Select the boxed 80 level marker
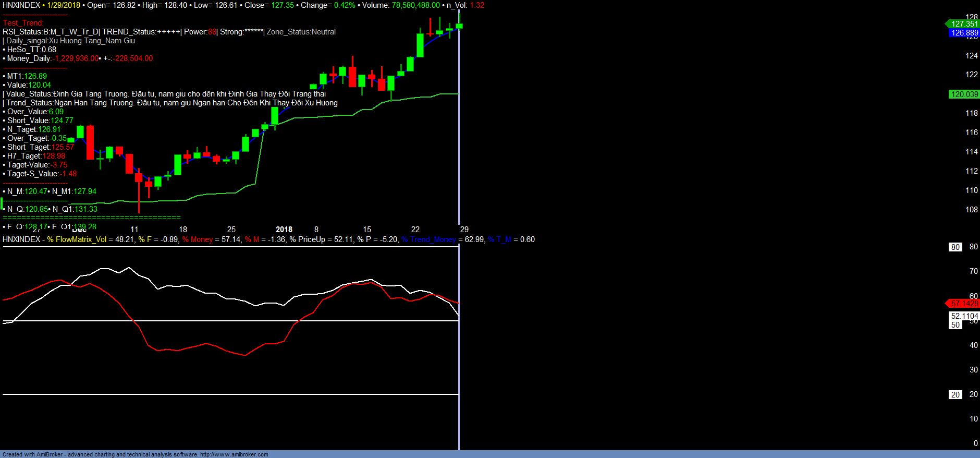The width and height of the screenshot is (980, 458). 955,247
